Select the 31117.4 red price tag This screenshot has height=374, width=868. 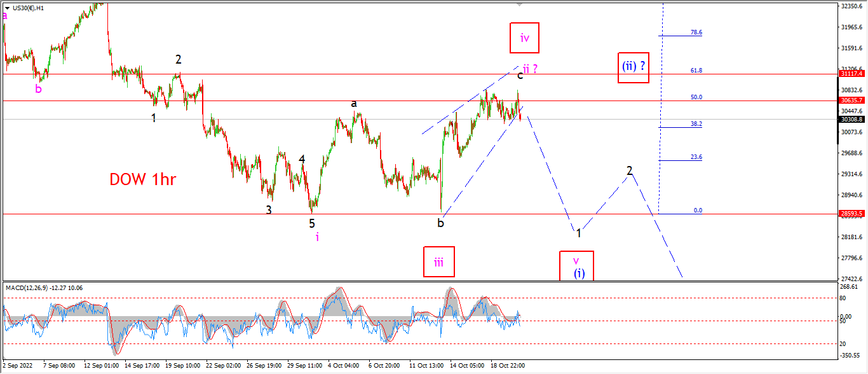click(851, 74)
